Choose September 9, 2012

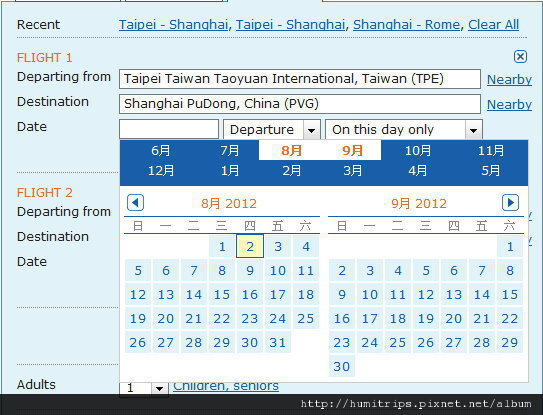pyautogui.click(x=342, y=294)
